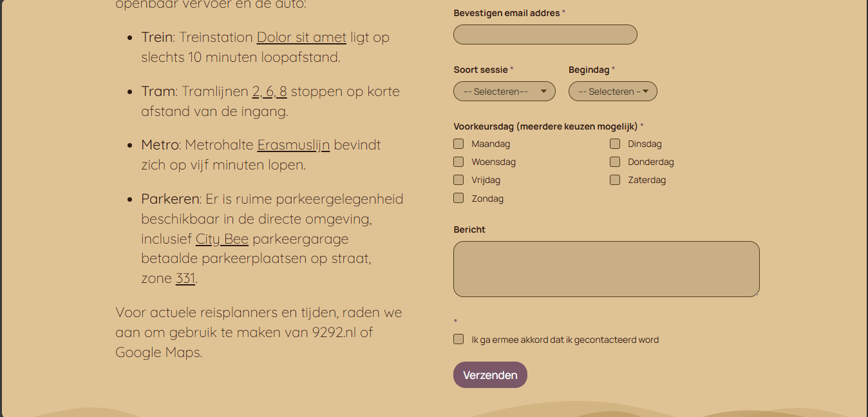Image resolution: width=868 pixels, height=417 pixels.
Task: Accept the contact consent checkbox
Action: coord(458,339)
